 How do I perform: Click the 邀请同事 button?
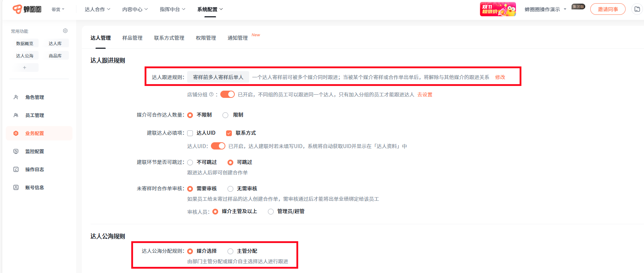tap(608, 9)
